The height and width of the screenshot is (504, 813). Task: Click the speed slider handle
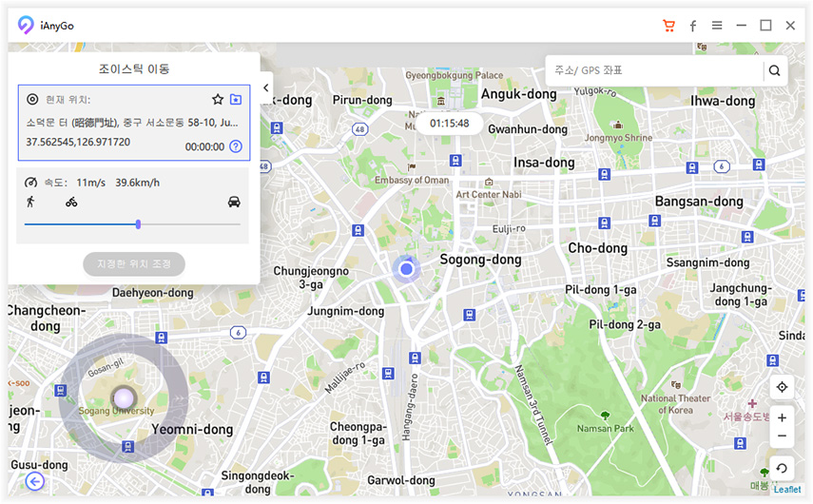tap(139, 224)
